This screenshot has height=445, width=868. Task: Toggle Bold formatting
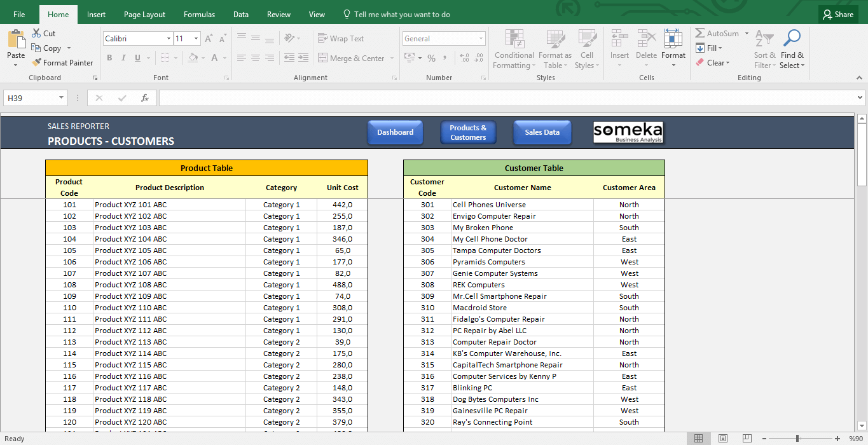109,58
